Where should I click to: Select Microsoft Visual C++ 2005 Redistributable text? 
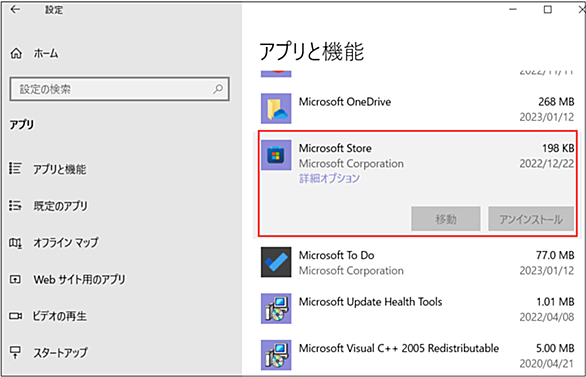(x=398, y=348)
